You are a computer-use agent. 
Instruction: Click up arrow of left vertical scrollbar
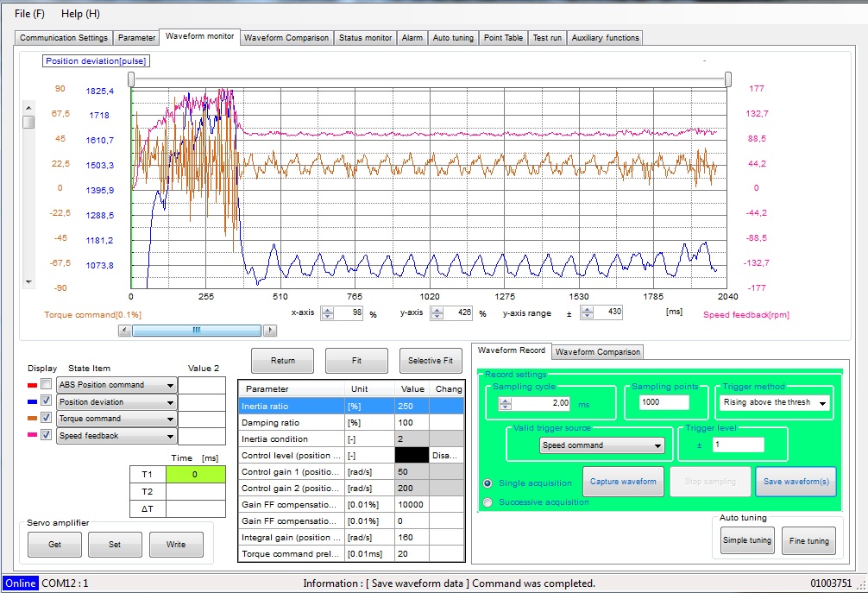tap(28, 108)
